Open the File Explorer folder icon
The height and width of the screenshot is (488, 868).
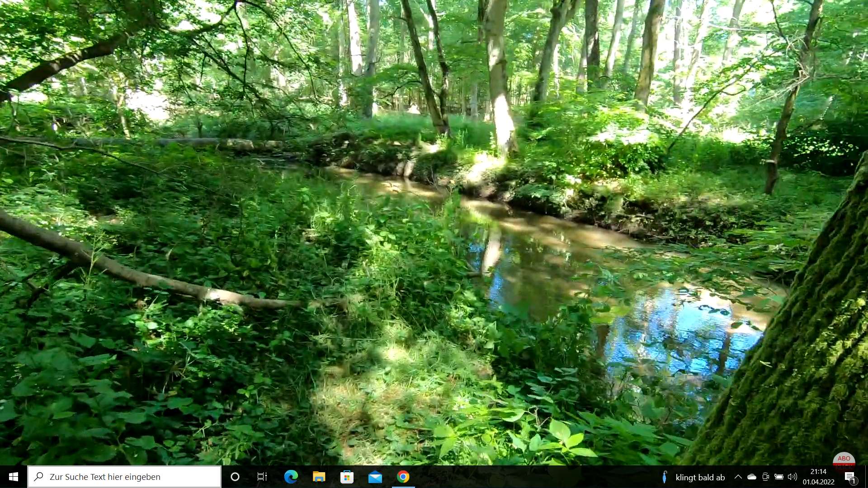coord(319,477)
